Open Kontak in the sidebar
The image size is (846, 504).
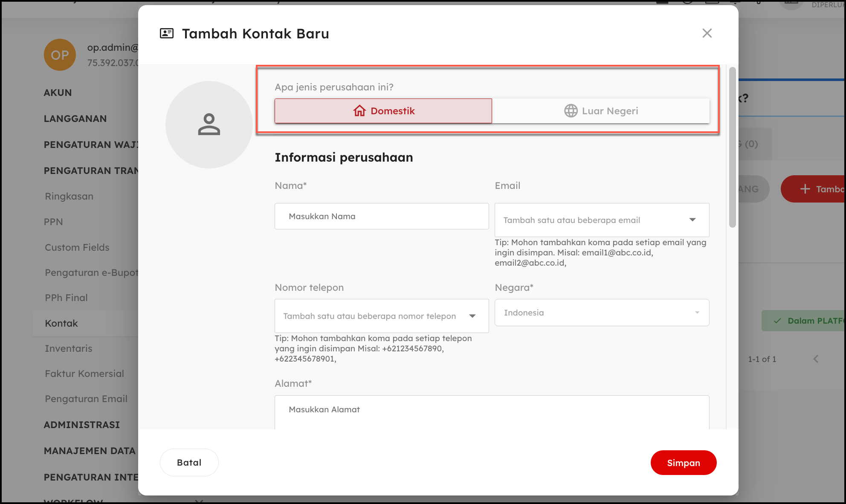click(61, 323)
